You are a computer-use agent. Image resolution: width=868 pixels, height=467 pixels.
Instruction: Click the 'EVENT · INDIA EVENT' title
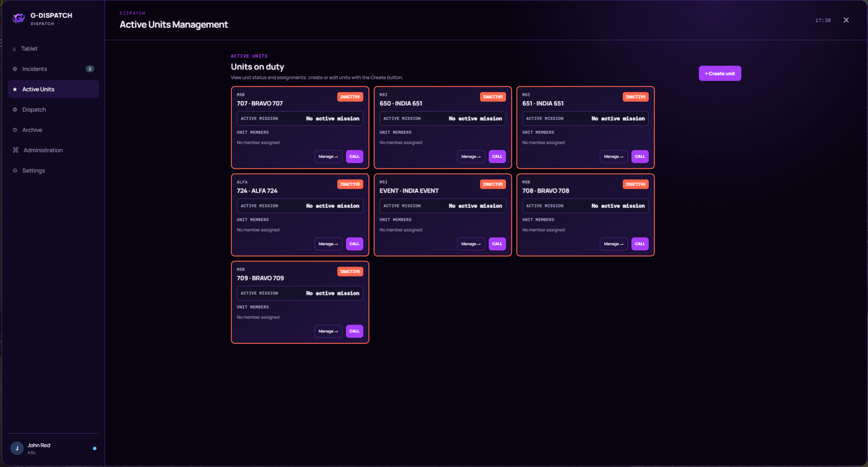point(409,191)
